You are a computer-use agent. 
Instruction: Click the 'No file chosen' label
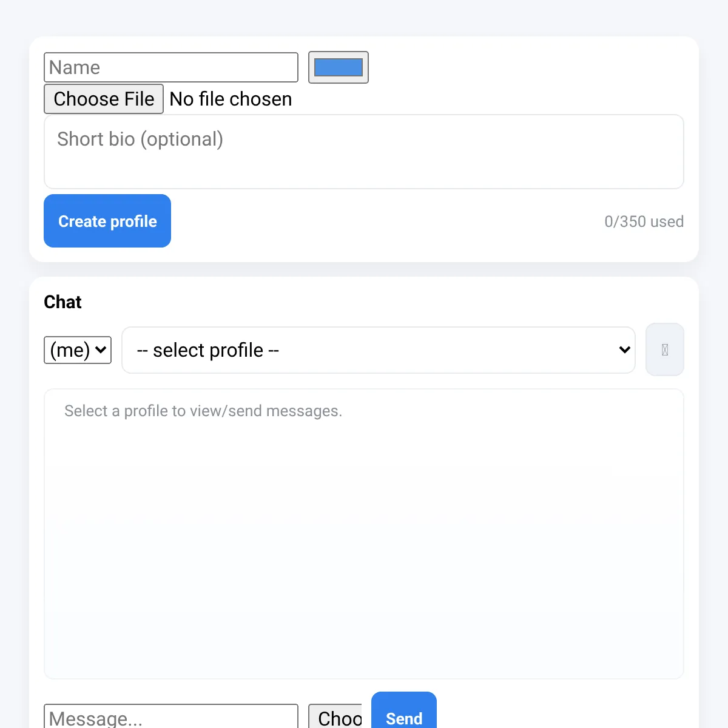pyautogui.click(x=231, y=99)
